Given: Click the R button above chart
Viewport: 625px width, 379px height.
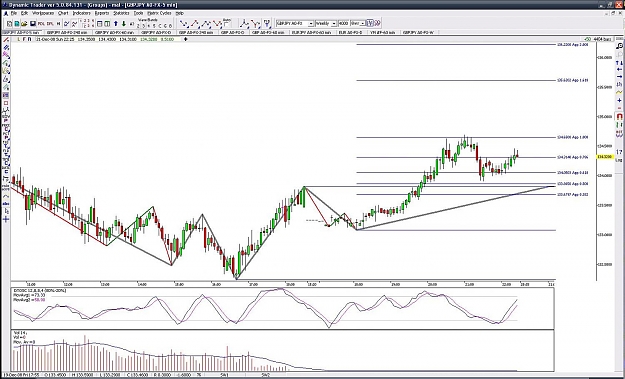Looking at the screenshot, I should click(29, 39).
